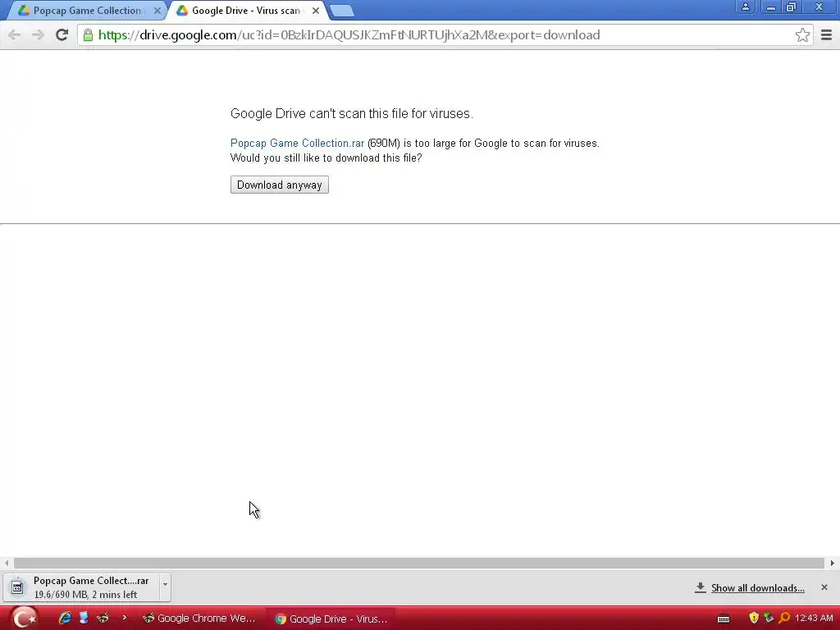This screenshot has width=840, height=630.
Task: Open the Popcap Game Collection.rar link
Action: [x=297, y=143]
